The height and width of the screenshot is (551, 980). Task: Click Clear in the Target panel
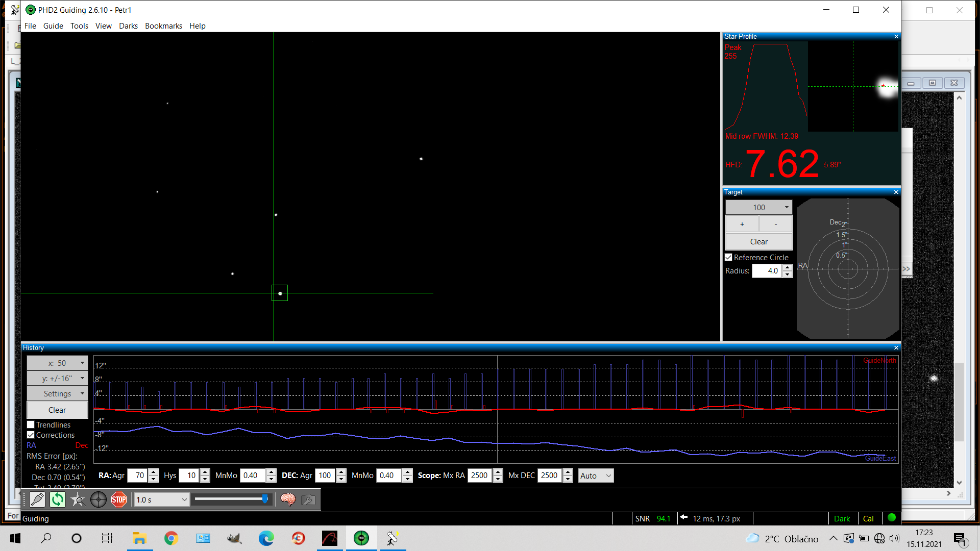759,242
